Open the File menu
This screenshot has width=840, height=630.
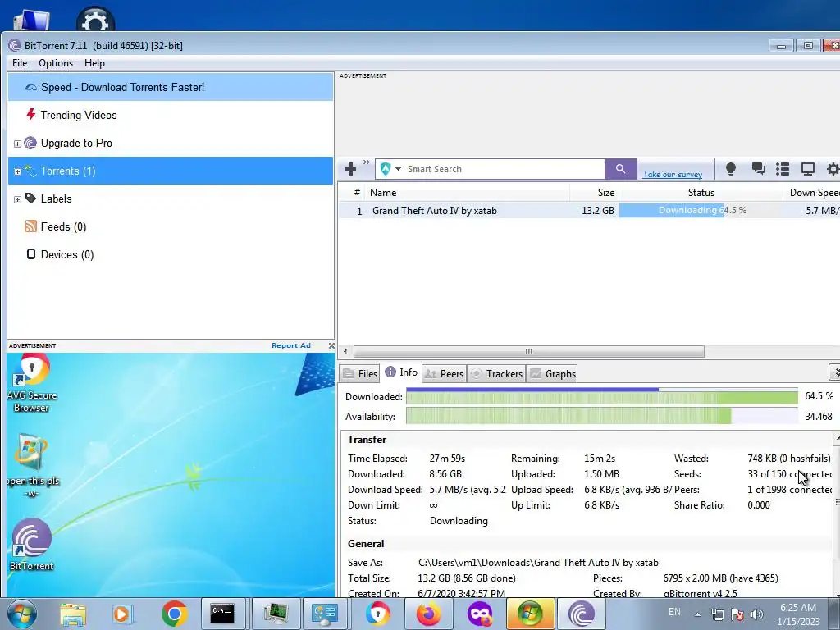pyautogui.click(x=20, y=63)
